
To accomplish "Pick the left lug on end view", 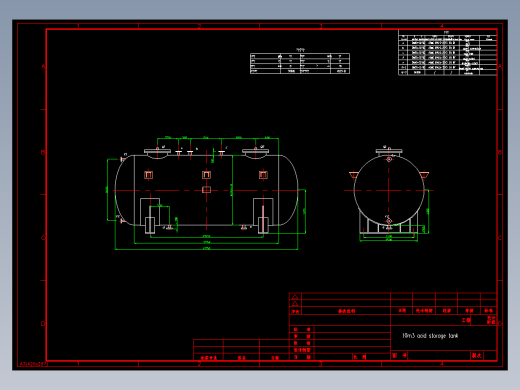I will 354,175.
